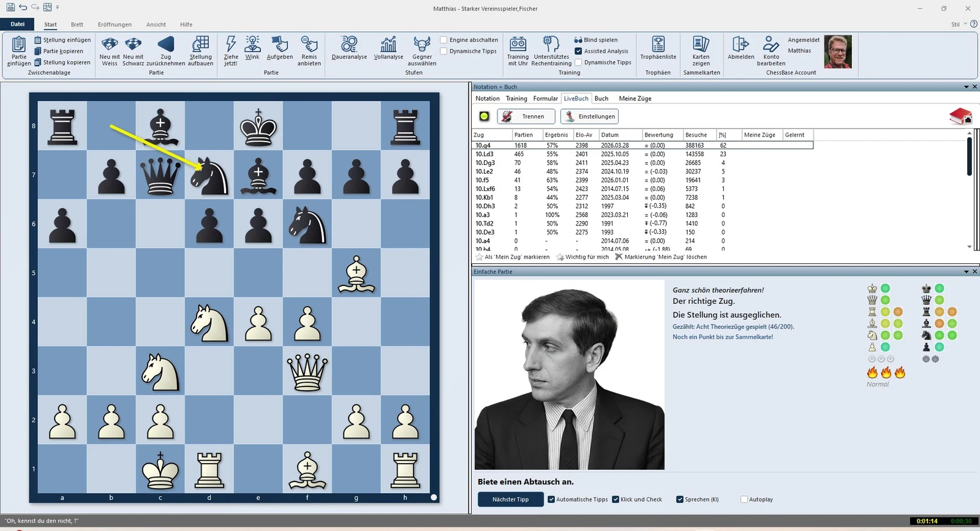980x531 pixels.
Task: Open the Meine Züge tab
Action: 635,99
